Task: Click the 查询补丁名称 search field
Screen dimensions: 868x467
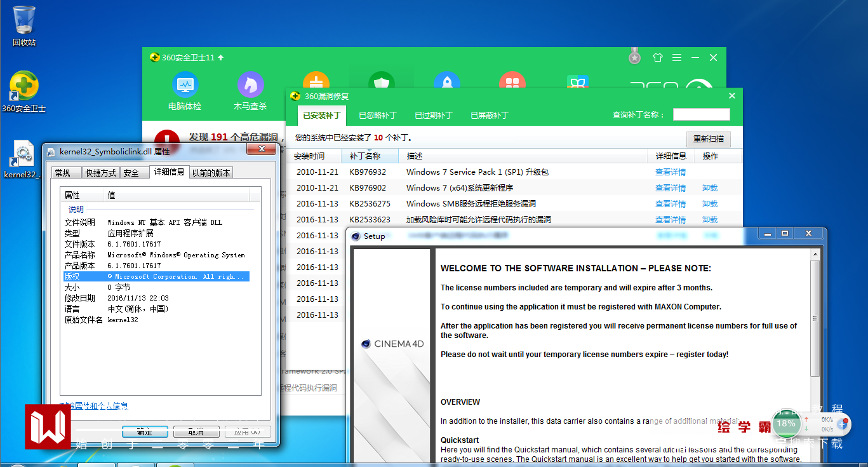Action: (702, 115)
